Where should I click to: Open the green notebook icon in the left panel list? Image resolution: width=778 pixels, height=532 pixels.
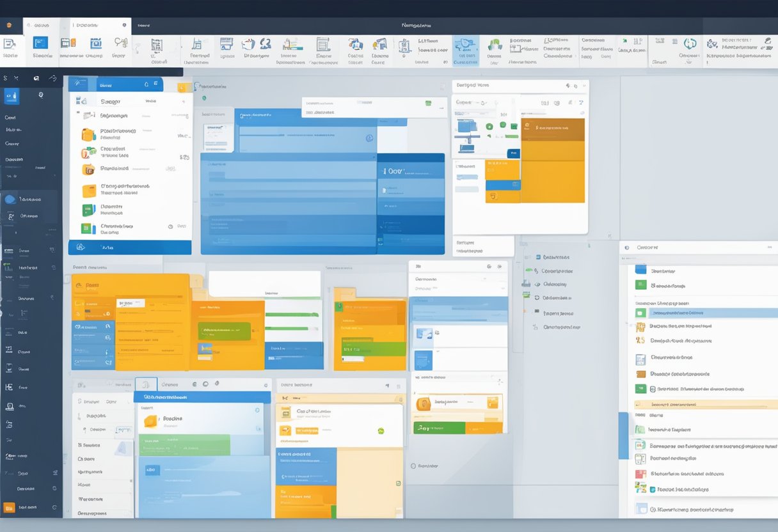pos(88,209)
